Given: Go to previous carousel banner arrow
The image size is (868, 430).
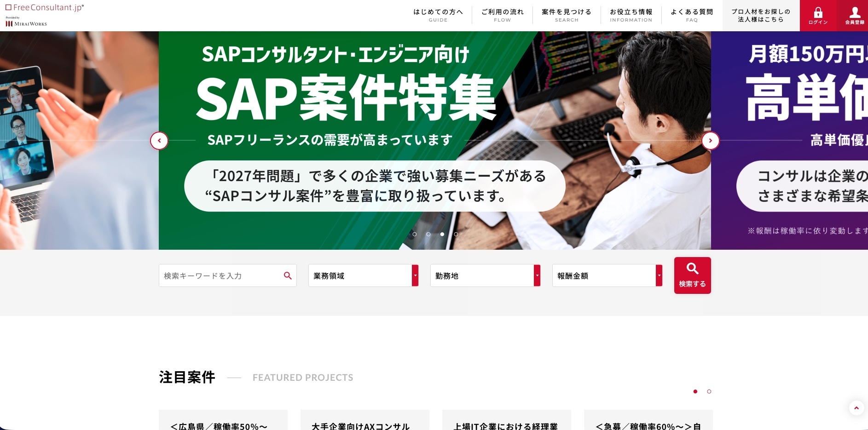Looking at the screenshot, I should (159, 141).
